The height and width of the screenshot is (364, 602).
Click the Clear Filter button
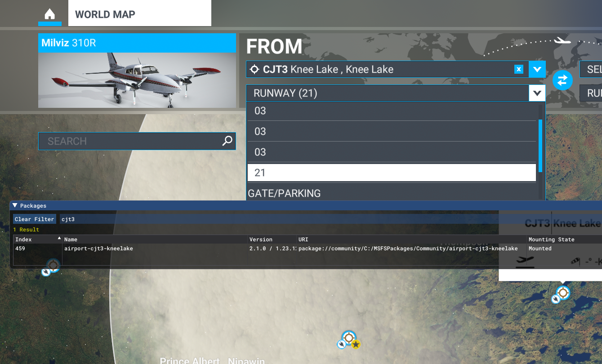click(35, 219)
